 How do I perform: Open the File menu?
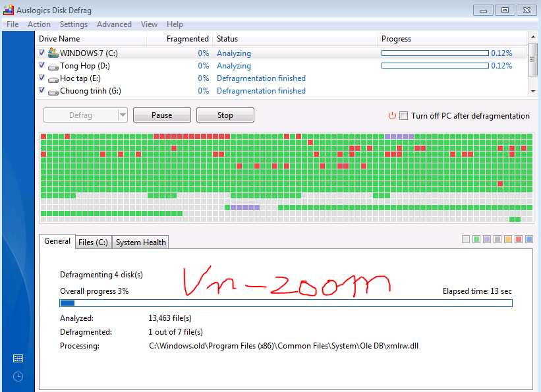pos(13,24)
